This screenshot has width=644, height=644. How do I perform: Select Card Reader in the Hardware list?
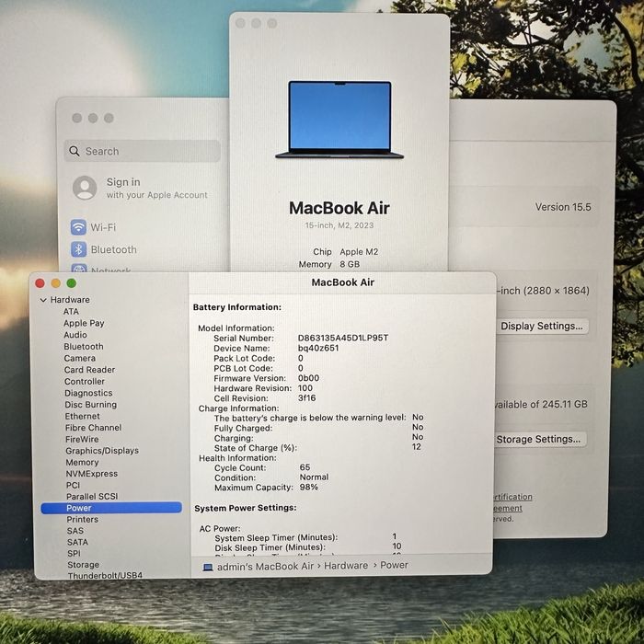pyautogui.click(x=89, y=370)
